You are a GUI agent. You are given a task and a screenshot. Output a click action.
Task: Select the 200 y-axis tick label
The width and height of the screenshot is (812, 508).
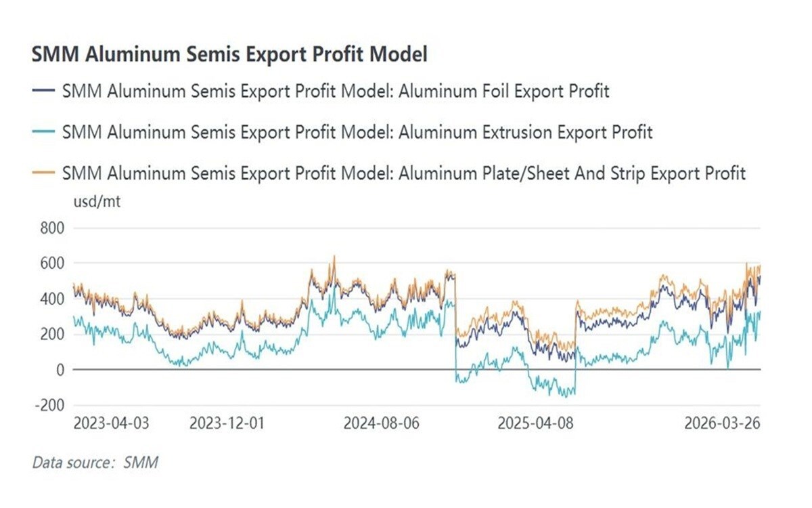point(52,334)
